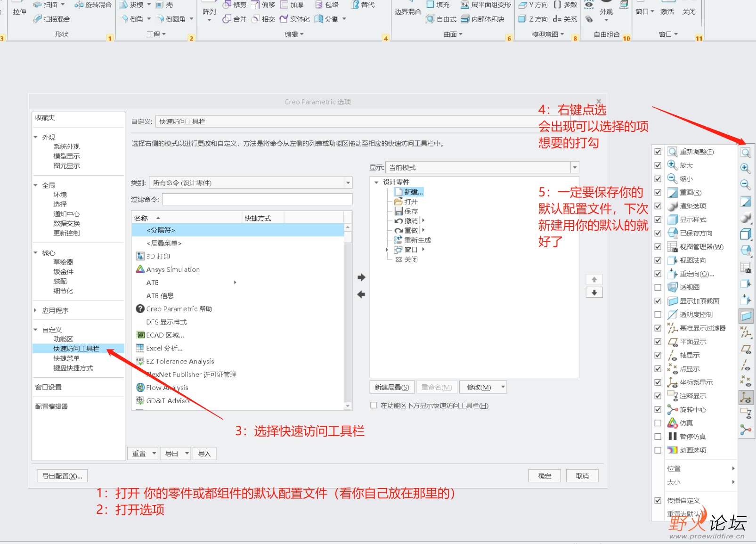Click the spin center icon in graphics toolbar

746,430
